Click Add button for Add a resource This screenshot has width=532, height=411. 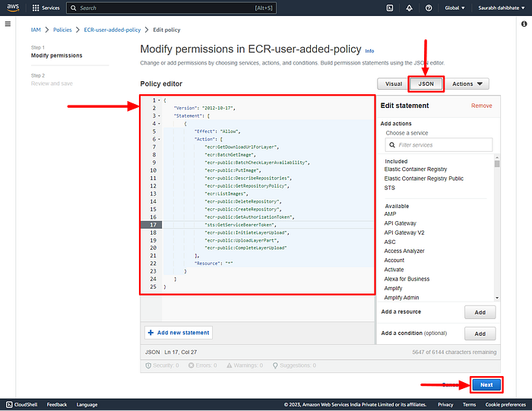(x=480, y=312)
